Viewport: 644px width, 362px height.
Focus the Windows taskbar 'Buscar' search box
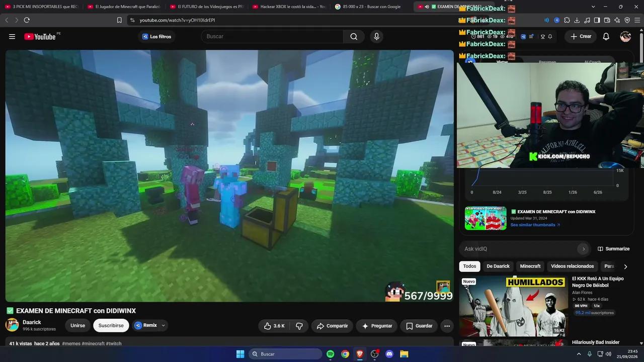click(285, 354)
